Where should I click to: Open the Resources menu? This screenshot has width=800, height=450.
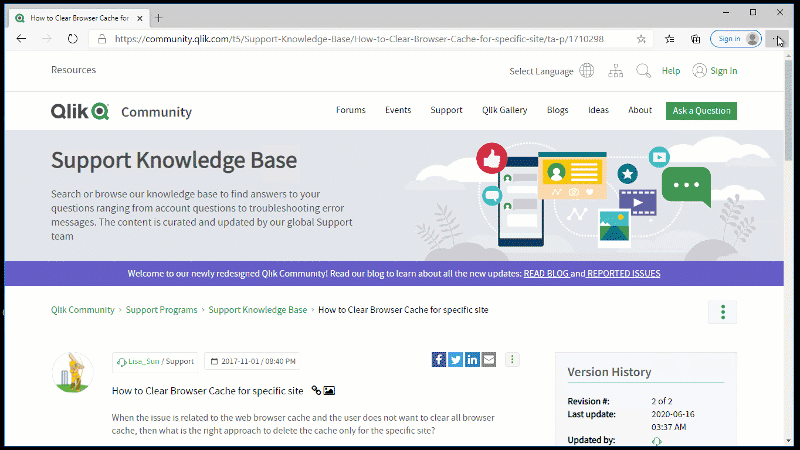point(73,70)
